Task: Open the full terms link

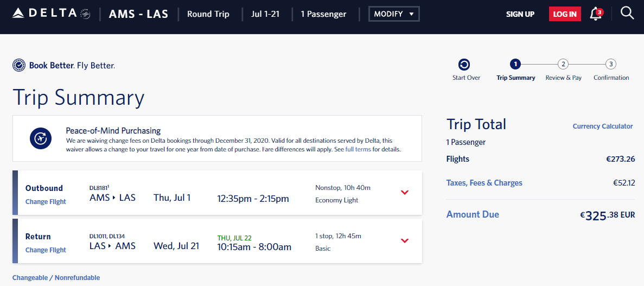Action: [358, 149]
